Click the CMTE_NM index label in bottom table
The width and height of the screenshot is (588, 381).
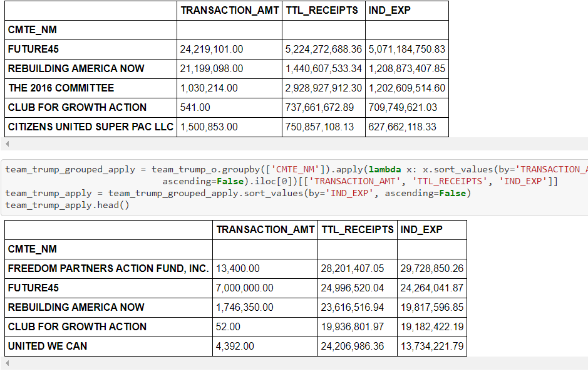tap(32, 249)
